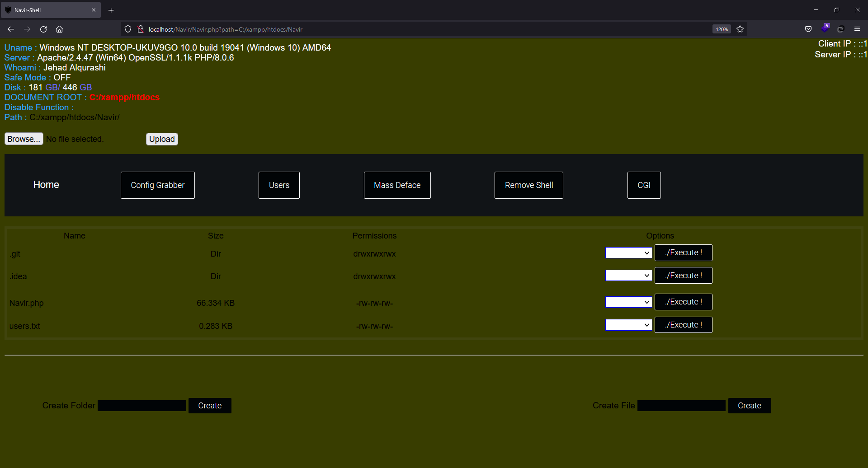Image resolution: width=868 pixels, height=468 pixels.
Task: Click the address bar URL
Action: click(x=226, y=29)
